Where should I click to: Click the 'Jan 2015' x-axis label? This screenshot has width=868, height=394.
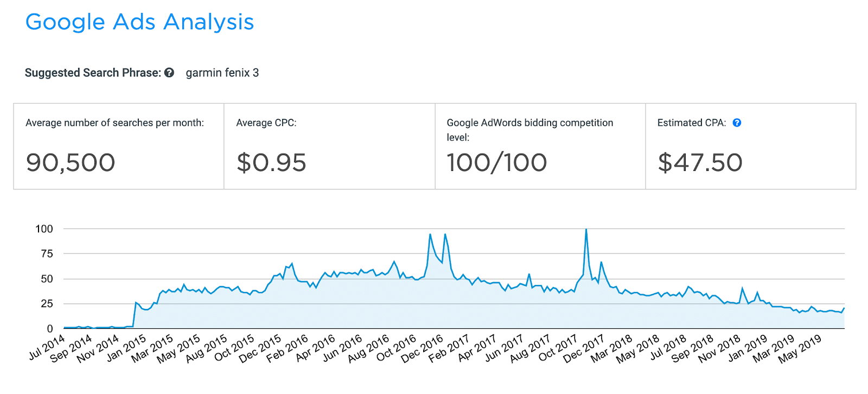coord(126,348)
